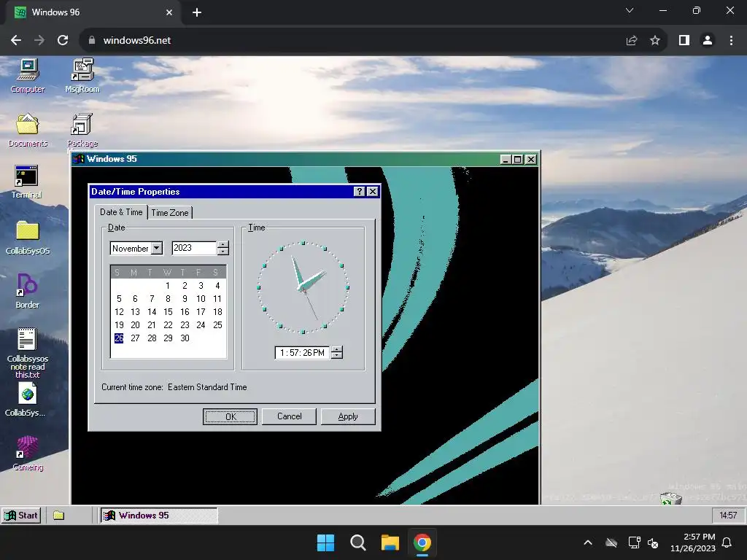Show hidden tray icons chevron
The width and height of the screenshot is (747, 560).
pos(588,542)
